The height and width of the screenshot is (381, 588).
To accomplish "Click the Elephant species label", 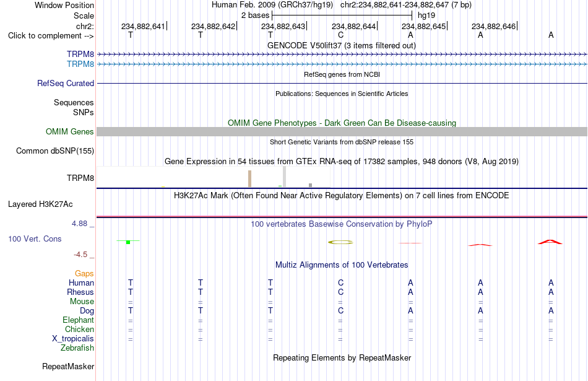I will (x=78, y=320).
